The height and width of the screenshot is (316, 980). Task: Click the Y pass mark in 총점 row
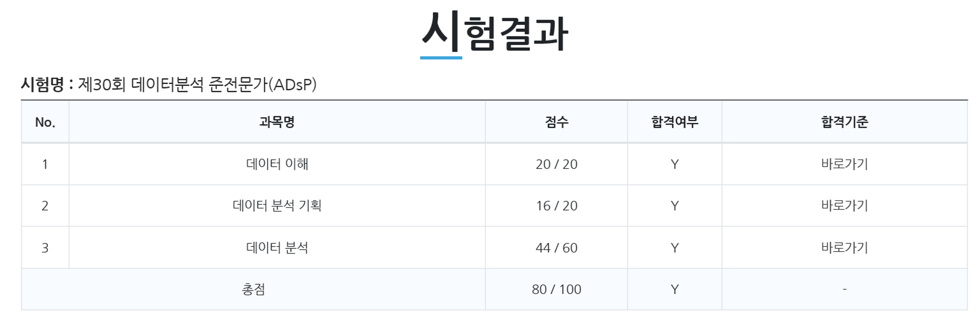click(675, 289)
